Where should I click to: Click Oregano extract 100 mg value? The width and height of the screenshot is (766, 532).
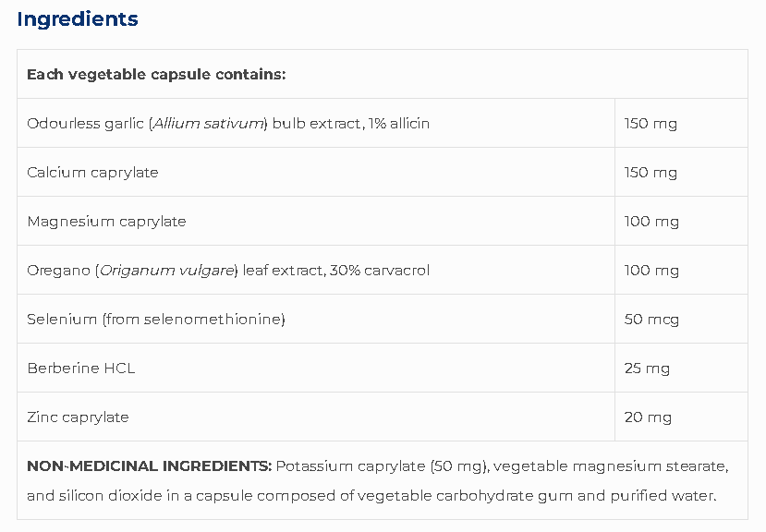click(x=651, y=271)
